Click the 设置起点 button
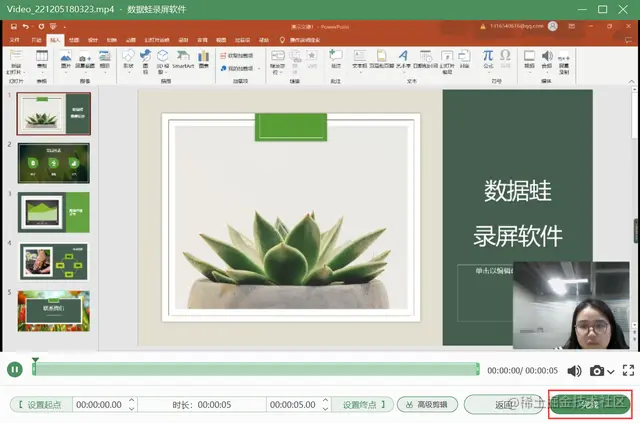640x423 pixels. click(41, 405)
